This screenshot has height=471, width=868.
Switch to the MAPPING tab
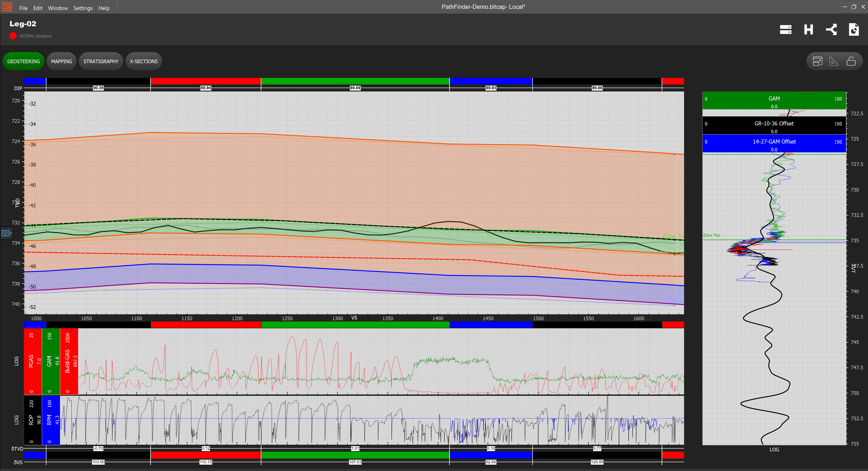click(x=62, y=61)
